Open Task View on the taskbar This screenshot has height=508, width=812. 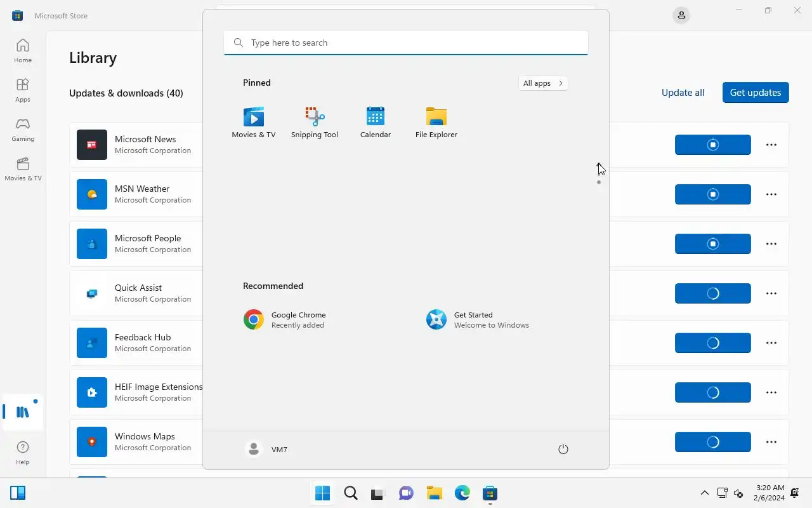click(x=378, y=493)
